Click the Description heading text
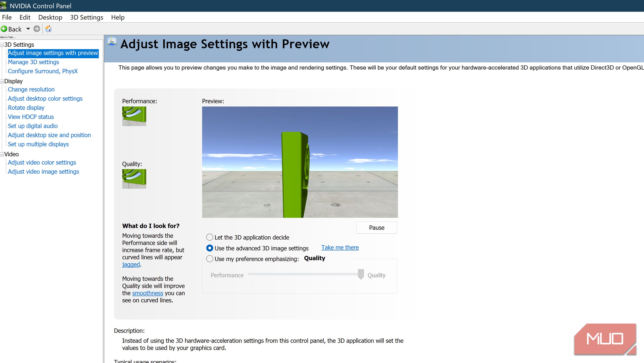The height and width of the screenshot is (363, 644). coord(129,331)
